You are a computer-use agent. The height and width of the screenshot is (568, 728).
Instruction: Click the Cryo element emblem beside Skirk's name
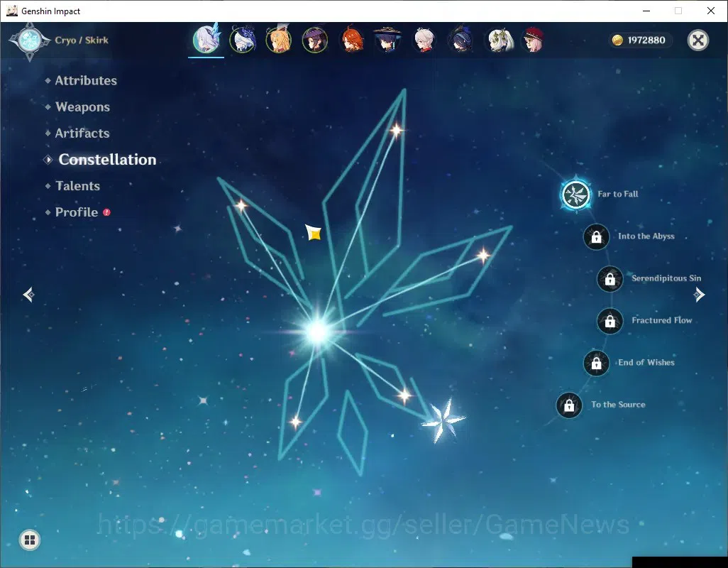(29, 41)
